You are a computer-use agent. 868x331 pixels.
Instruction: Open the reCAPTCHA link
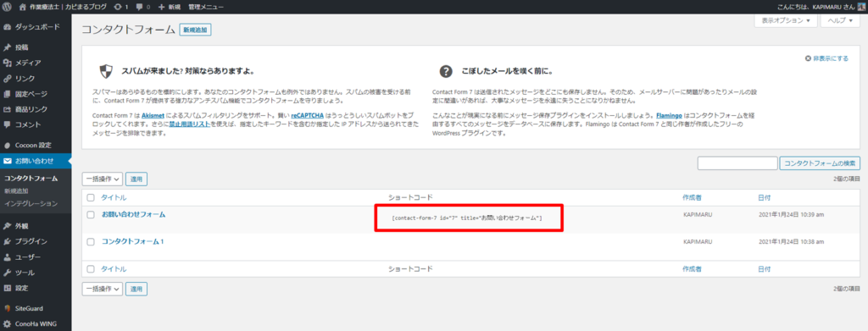tap(307, 115)
